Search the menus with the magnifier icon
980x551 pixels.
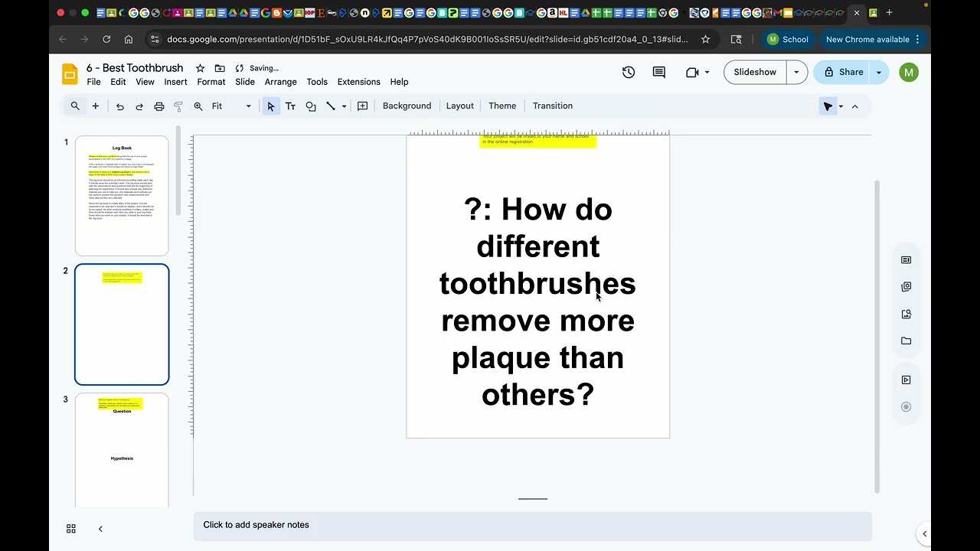[75, 106]
